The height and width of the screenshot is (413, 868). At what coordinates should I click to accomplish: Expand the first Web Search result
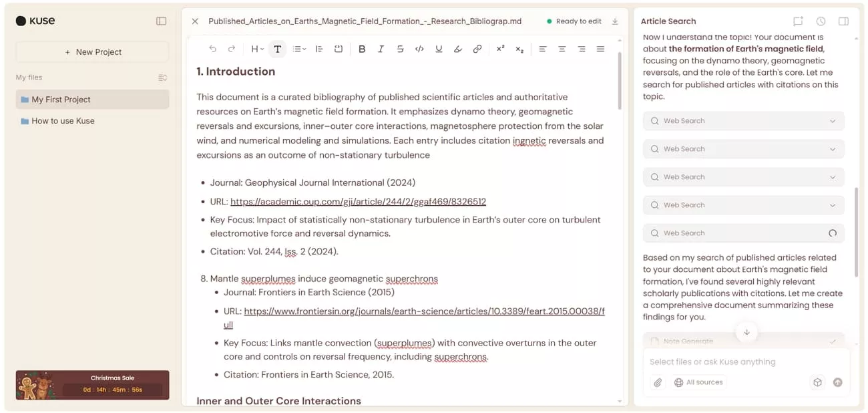832,120
